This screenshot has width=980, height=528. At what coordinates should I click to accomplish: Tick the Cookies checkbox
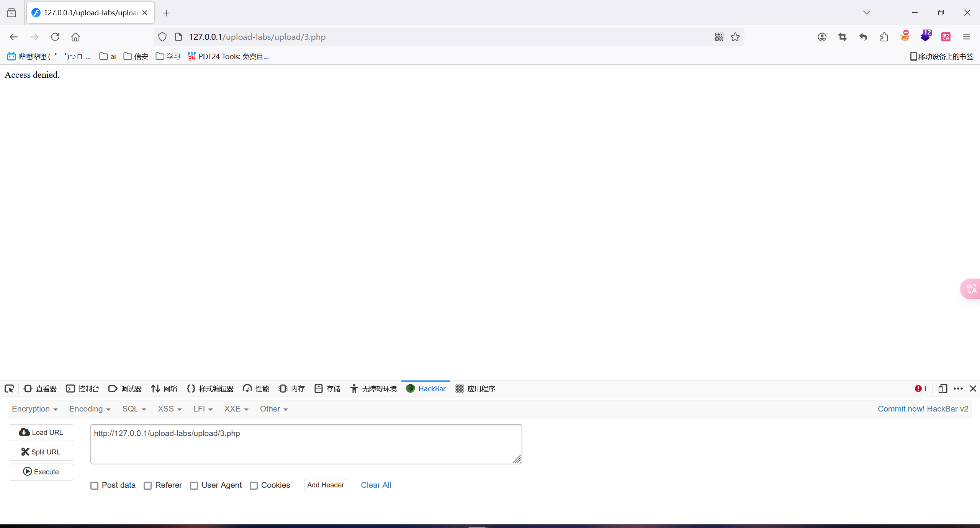[254, 485]
